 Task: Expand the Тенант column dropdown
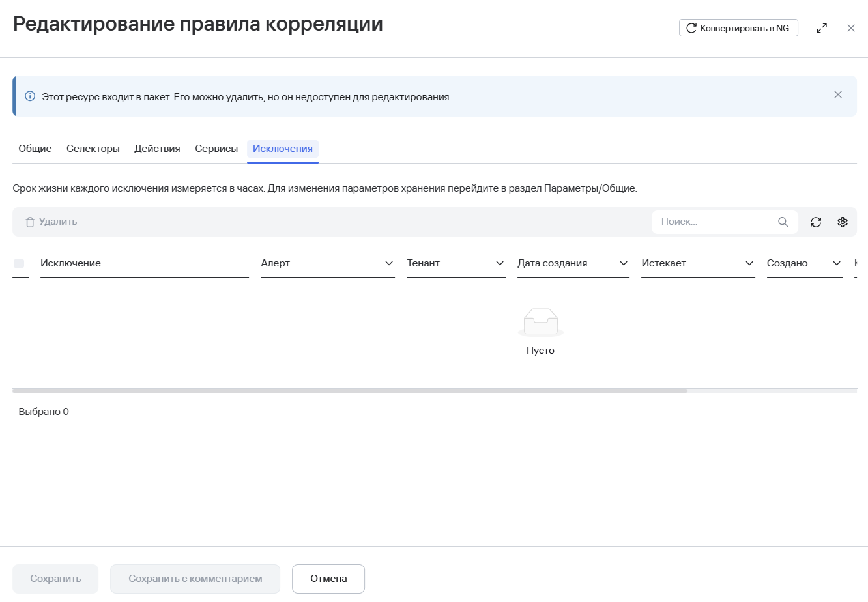point(500,263)
